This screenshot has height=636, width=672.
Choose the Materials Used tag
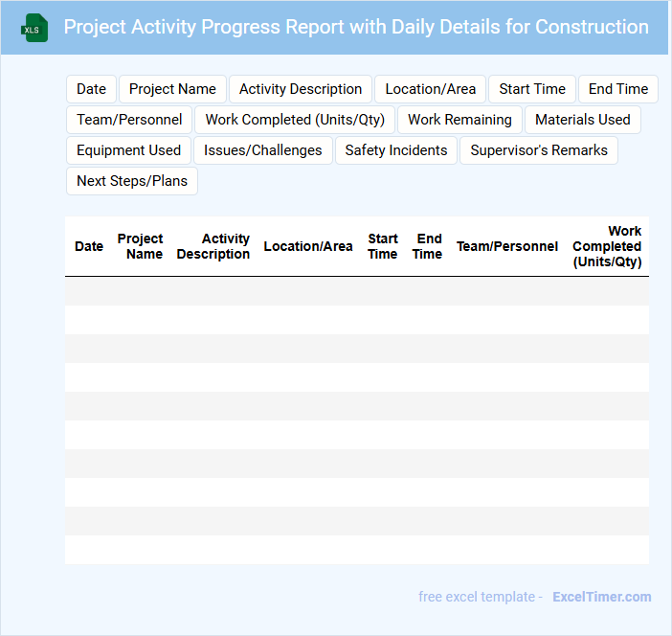pos(582,120)
